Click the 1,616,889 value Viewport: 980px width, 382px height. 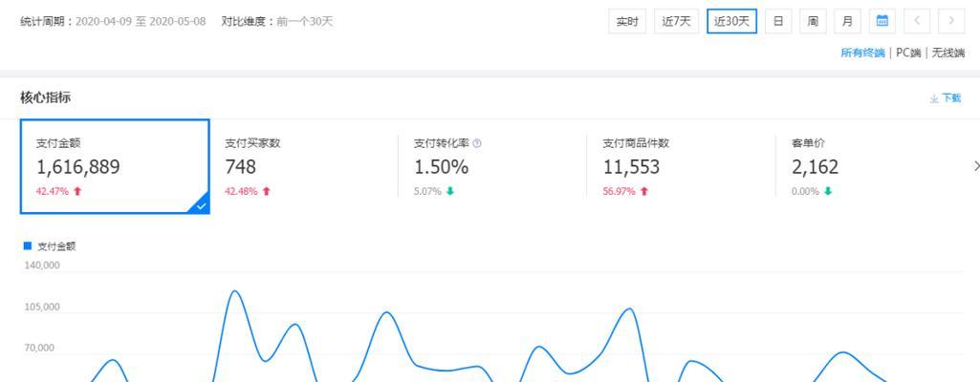[78, 167]
